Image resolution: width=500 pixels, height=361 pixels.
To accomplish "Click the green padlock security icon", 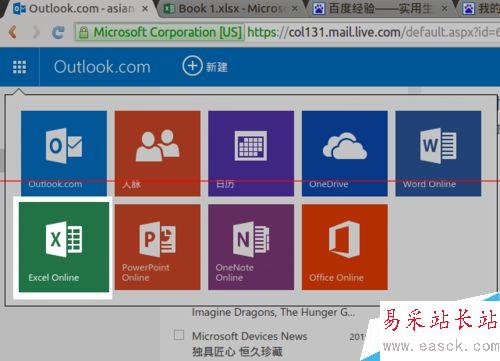I will click(84, 32).
